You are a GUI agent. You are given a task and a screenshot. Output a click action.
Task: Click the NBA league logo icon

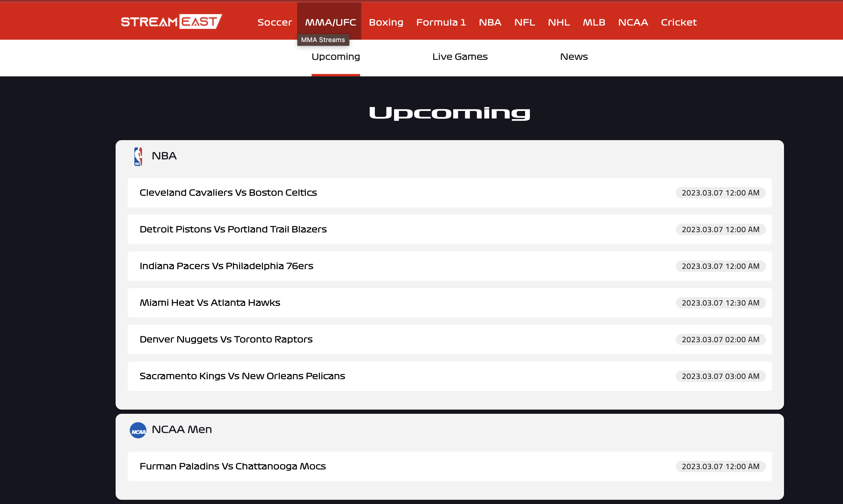tap(139, 156)
